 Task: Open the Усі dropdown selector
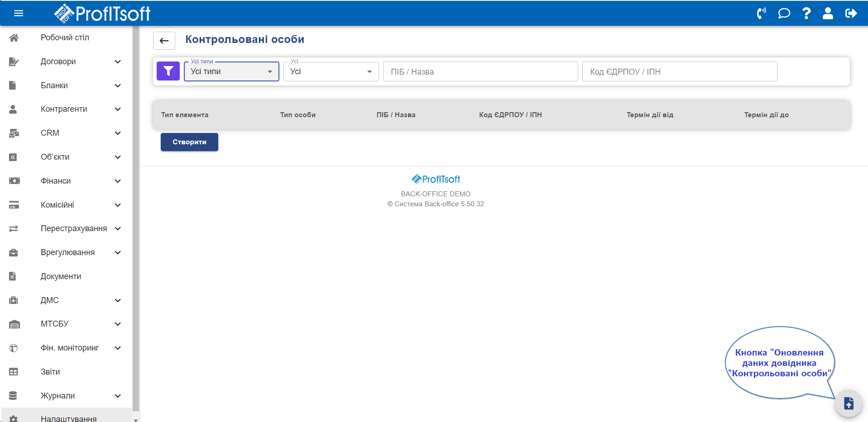(x=331, y=71)
